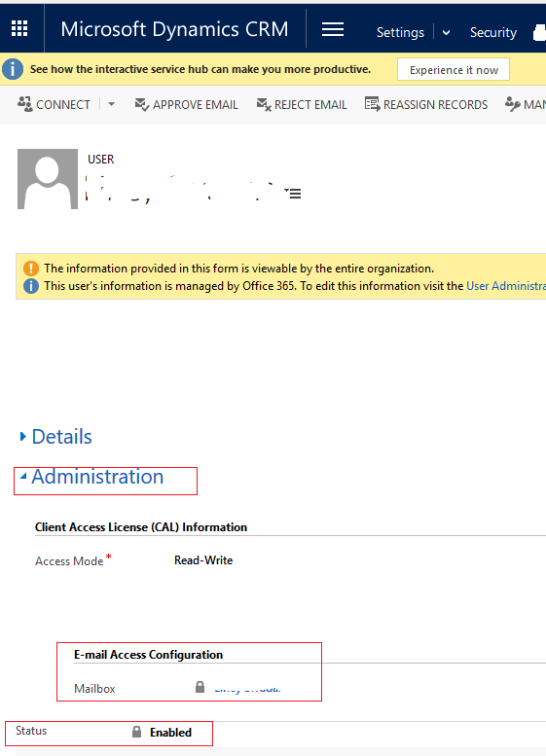Screen dimensions: 546x756
Task: Click the Experience it now button
Action: [x=454, y=70]
